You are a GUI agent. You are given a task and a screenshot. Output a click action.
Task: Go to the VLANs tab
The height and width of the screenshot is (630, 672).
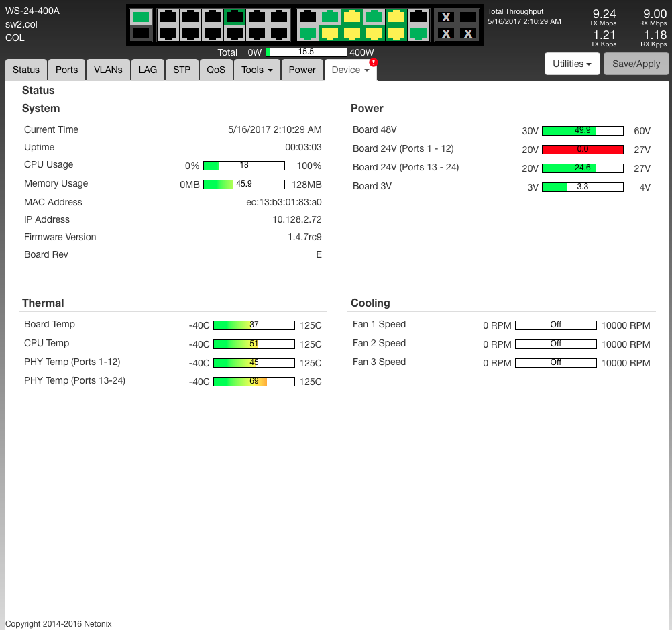(x=108, y=70)
